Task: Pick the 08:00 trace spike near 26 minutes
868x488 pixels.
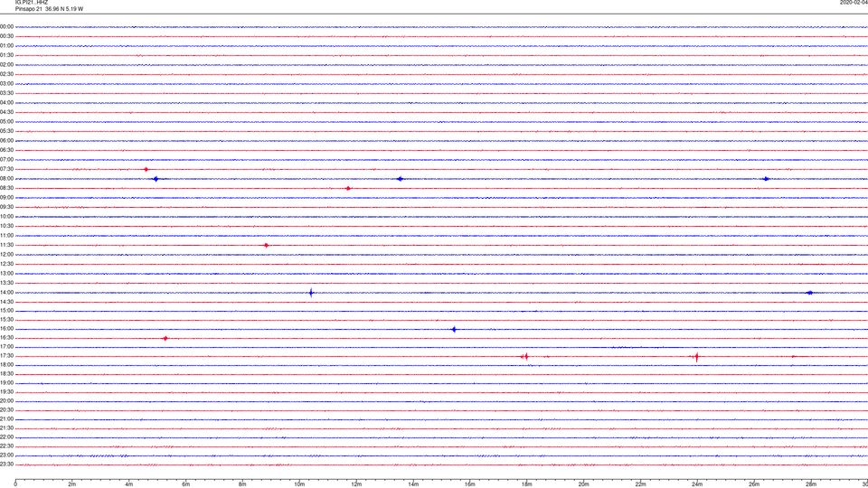Action: tap(766, 179)
